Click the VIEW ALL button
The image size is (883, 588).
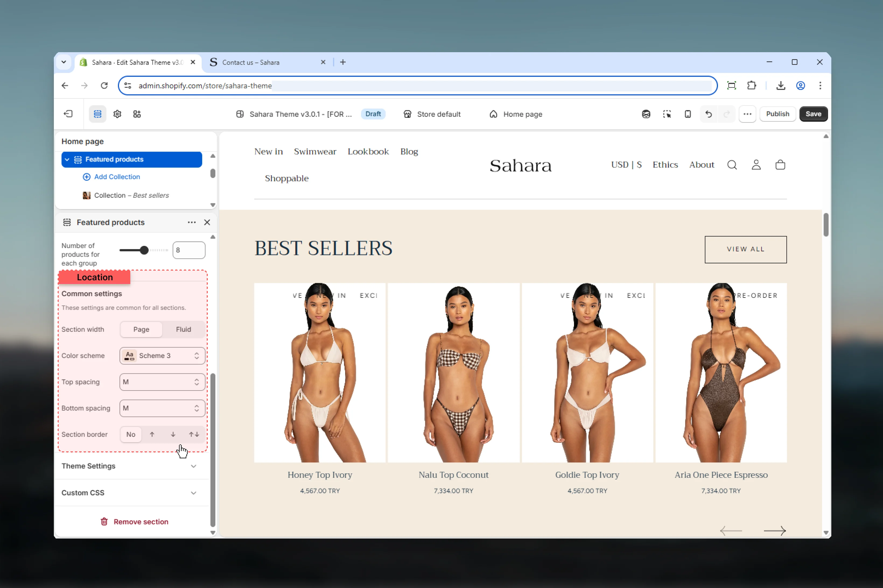click(745, 249)
